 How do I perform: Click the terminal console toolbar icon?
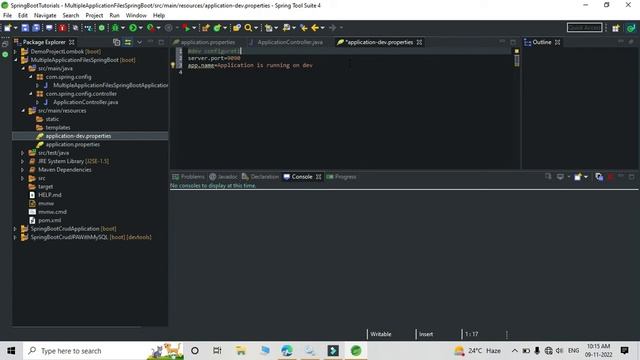[x=49, y=28]
